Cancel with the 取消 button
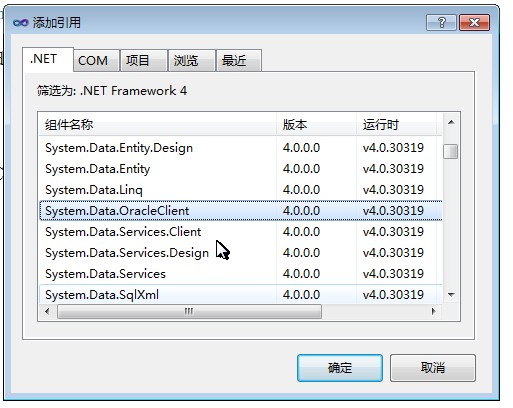513x408 pixels. pyautogui.click(x=433, y=368)
